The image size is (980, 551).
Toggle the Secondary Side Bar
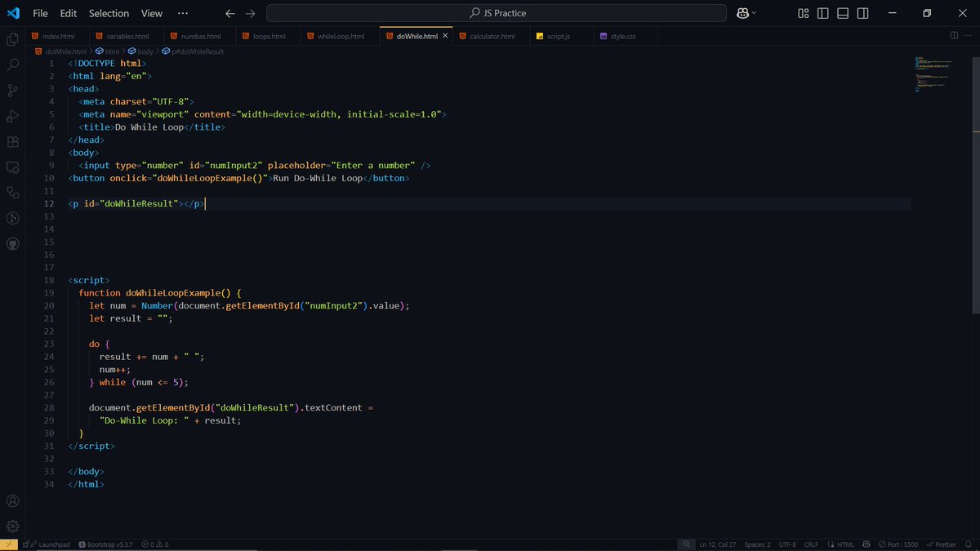tap(862, 13)
